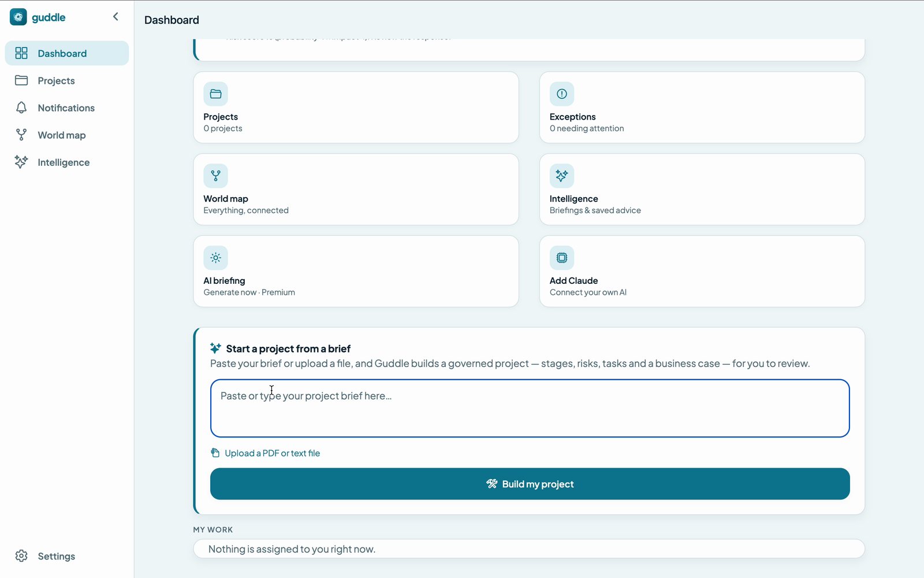Image resolution: width=924 pixels, height=578 pixels.
Task: Click the guddle logo icon
Action: click(x=18, y=17)
